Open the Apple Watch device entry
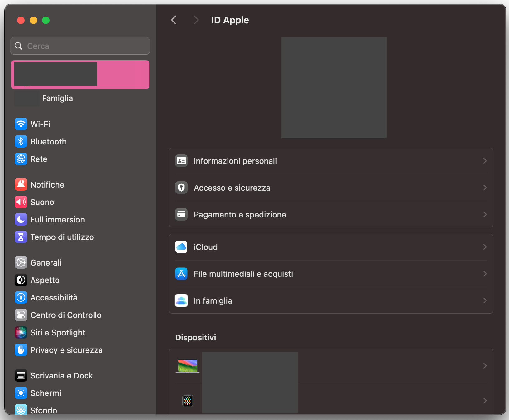The width and height of the screenshot is (509, 420). 484,401
